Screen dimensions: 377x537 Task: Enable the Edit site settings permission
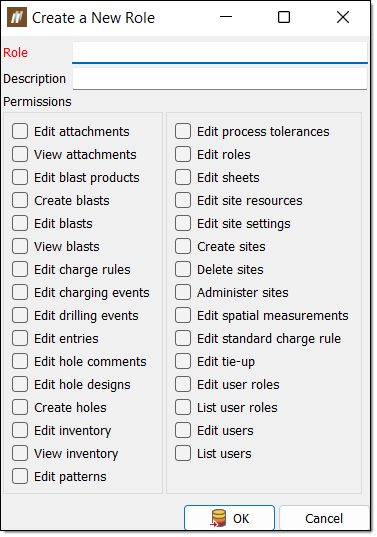pos(183,224)
